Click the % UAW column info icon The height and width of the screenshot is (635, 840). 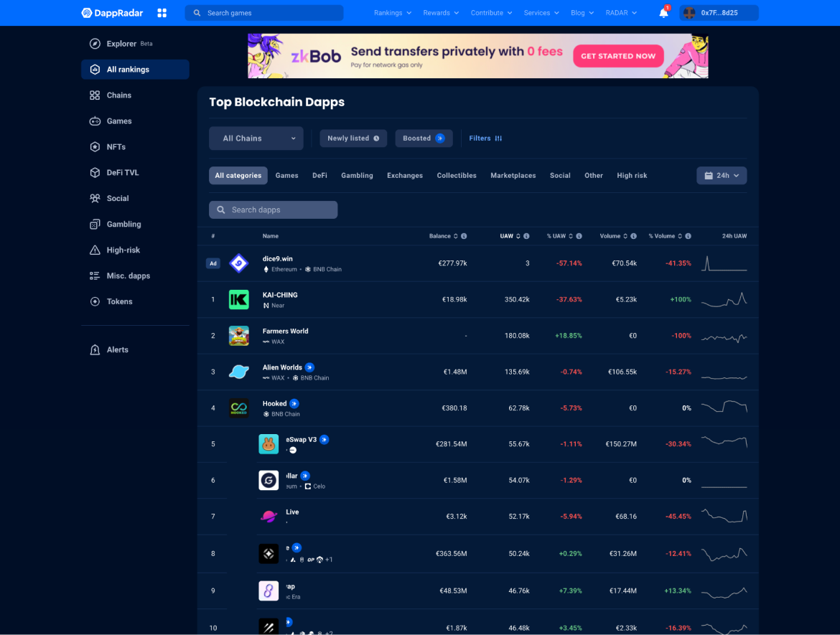pyautogui.click(x=579, y=236)
